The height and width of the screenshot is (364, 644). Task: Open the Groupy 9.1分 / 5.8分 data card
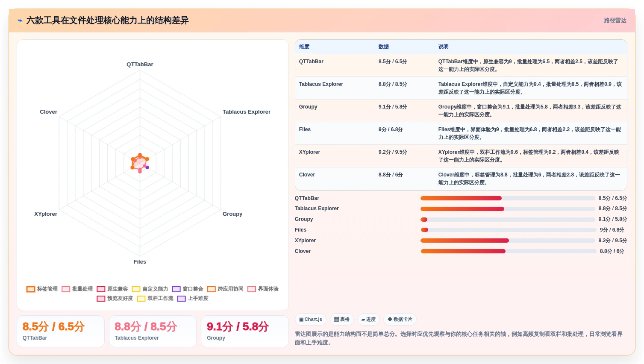click(x=245, y=331)
